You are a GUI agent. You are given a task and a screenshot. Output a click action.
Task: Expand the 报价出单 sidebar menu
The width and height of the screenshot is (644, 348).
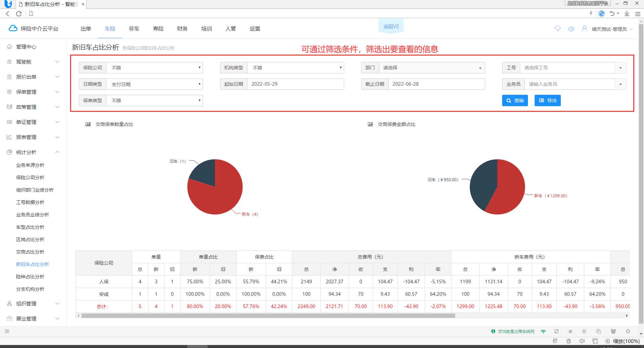(x=34, y=77)
